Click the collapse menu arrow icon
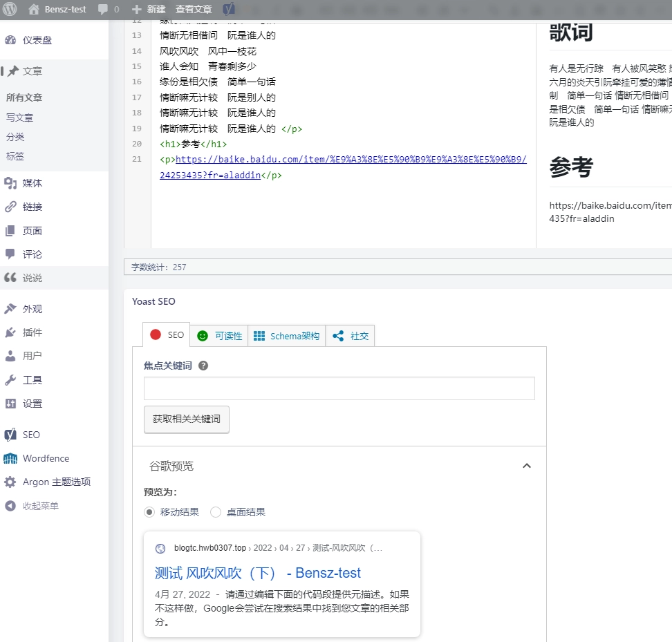The image size is (672, 642). pos(10,506)
